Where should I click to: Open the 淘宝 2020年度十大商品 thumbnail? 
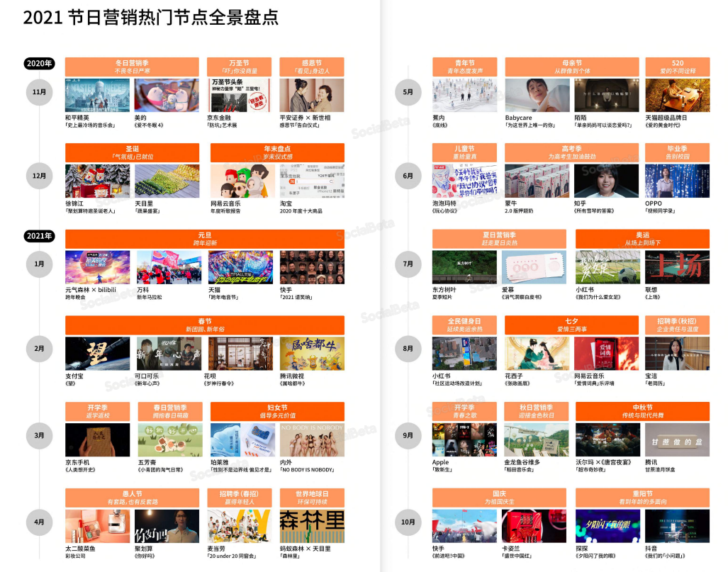tap(312, 181)
